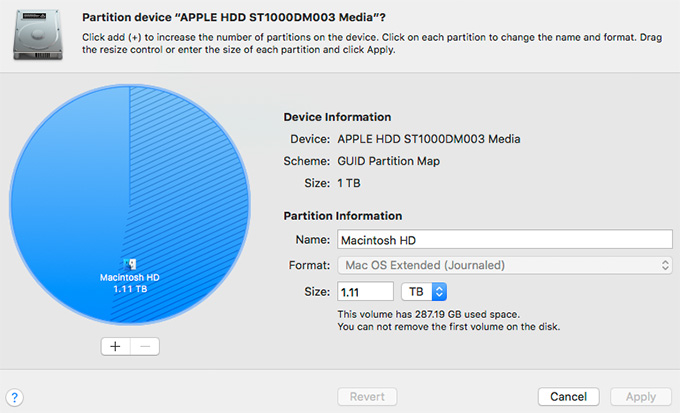Click the hard drive icon beside the title
The height and width of the screenshot is (413, 680).
(x=38, y=35)
